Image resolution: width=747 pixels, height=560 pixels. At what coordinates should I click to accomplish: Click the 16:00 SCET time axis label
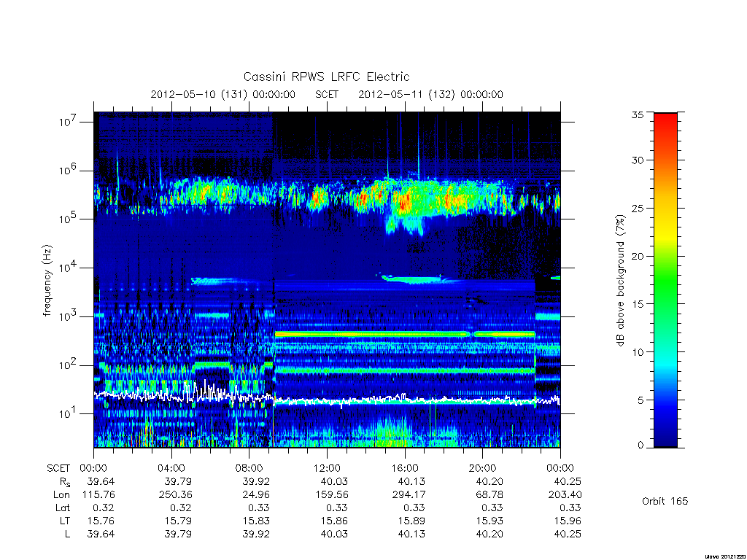[404, 468]
